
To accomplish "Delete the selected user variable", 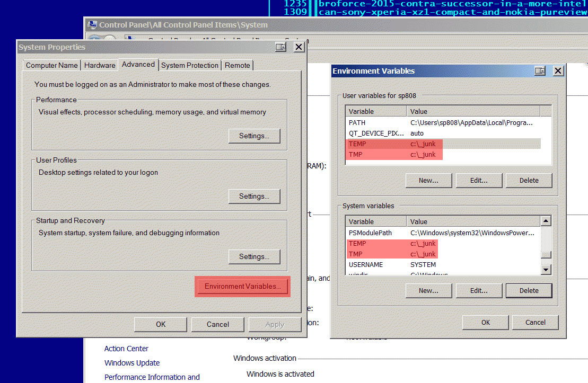I will pyautogui.click(x=529, y=181).
